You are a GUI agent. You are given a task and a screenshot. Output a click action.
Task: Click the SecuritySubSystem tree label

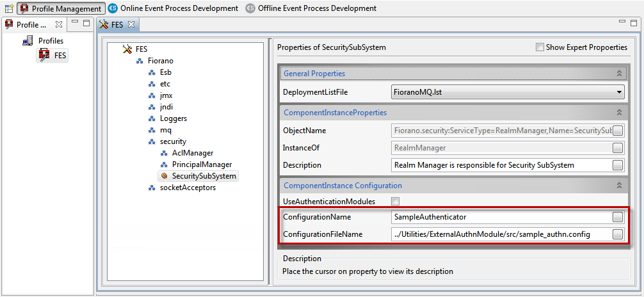[204, 176]
